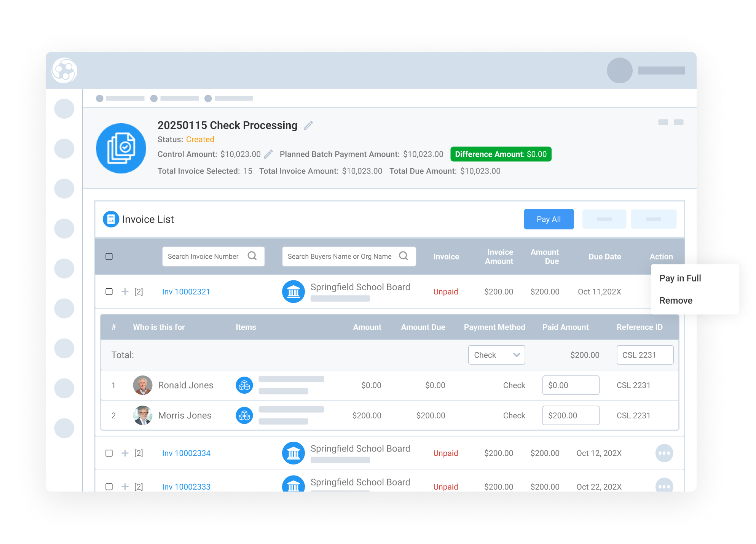Open the actions ellipsis for Inv 10002334
The width and height of the screenshot is (756, 544).
click(664, 453)
